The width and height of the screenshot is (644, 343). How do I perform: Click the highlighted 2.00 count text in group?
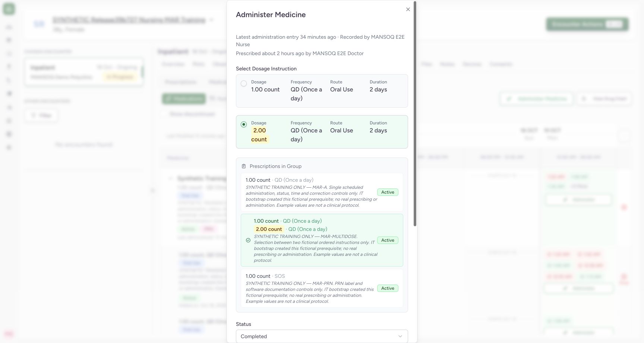point(269,229)
